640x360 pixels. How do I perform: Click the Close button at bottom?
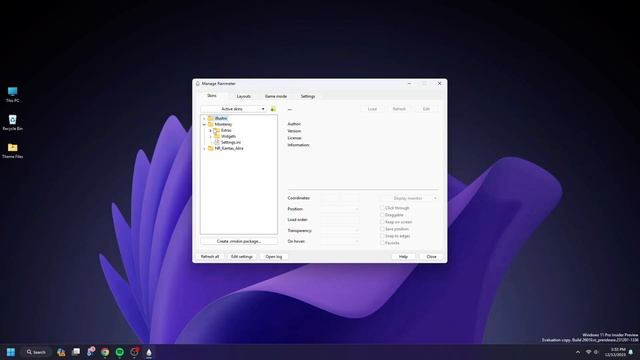tap(431, 256)
